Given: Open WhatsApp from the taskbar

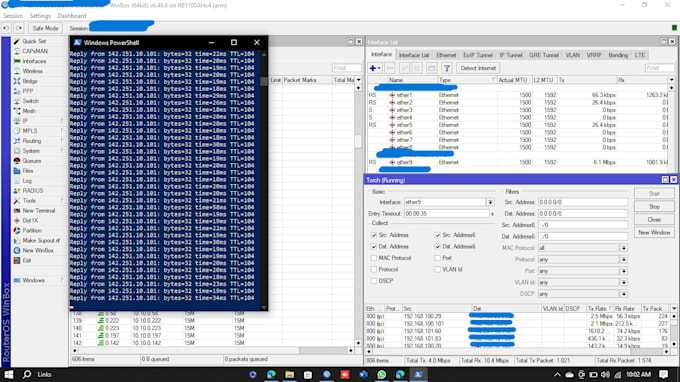Looking at the screenshot, I should [x=382, y=375].
